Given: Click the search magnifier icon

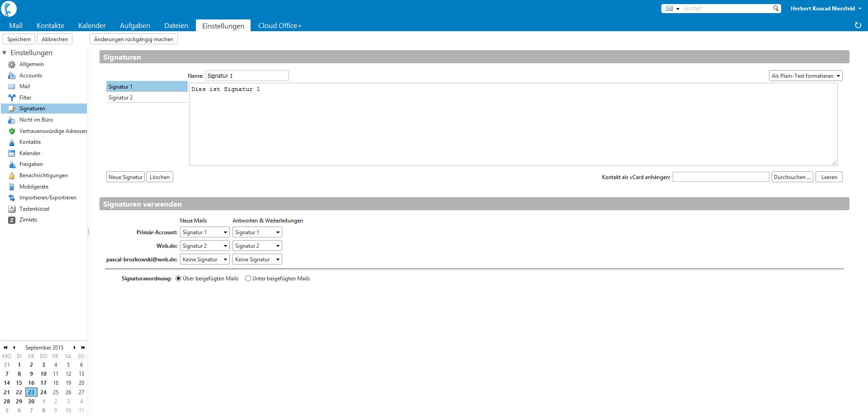Looking at the screenshot, I should point(776,8).
